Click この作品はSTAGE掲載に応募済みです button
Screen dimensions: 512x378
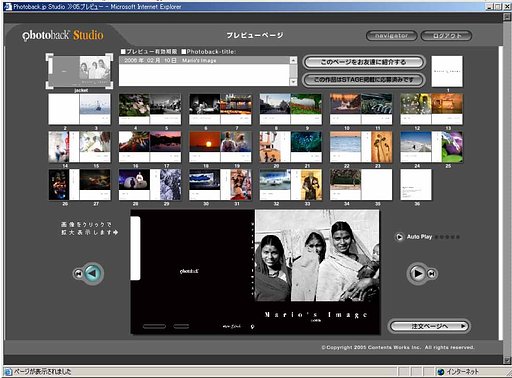click(x=364, y=80)
